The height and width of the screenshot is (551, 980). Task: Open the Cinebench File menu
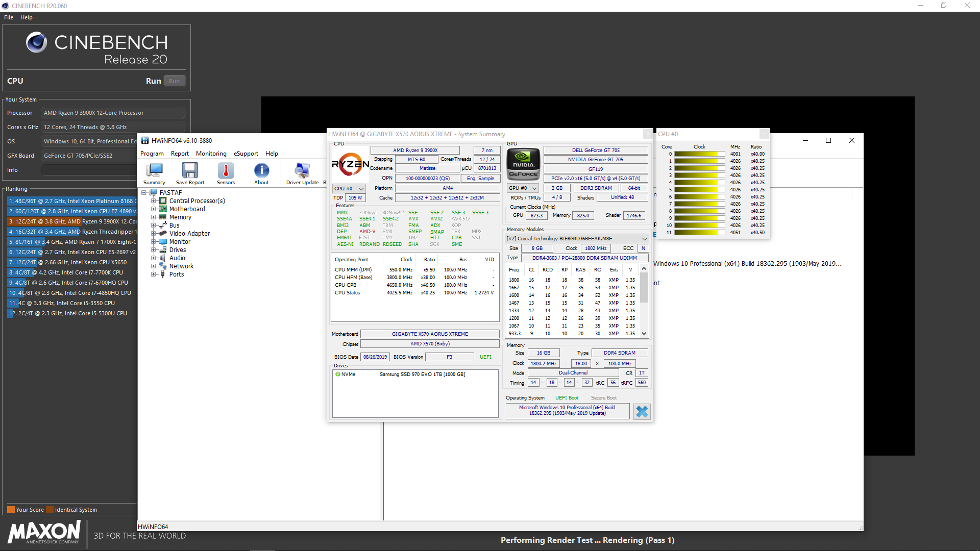9,17
